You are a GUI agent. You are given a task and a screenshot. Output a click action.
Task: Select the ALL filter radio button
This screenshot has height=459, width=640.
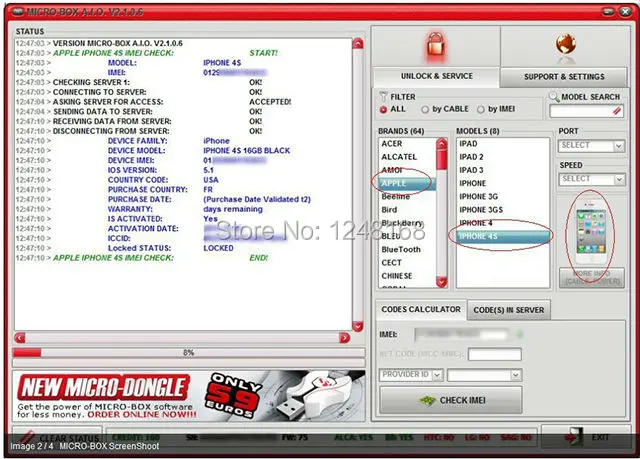point(383,109)
